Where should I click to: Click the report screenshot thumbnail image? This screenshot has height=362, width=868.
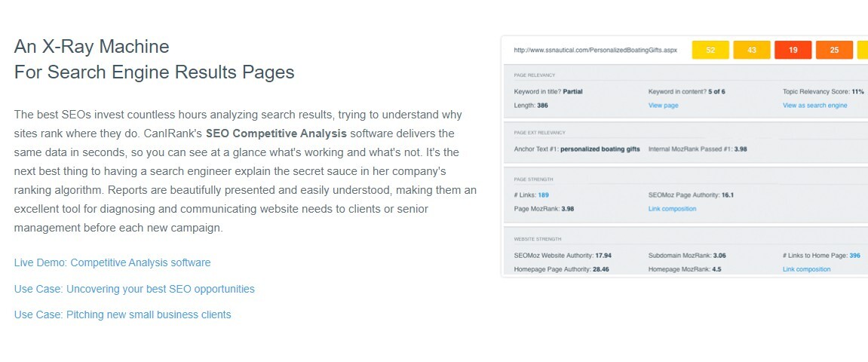coord(684,157)
